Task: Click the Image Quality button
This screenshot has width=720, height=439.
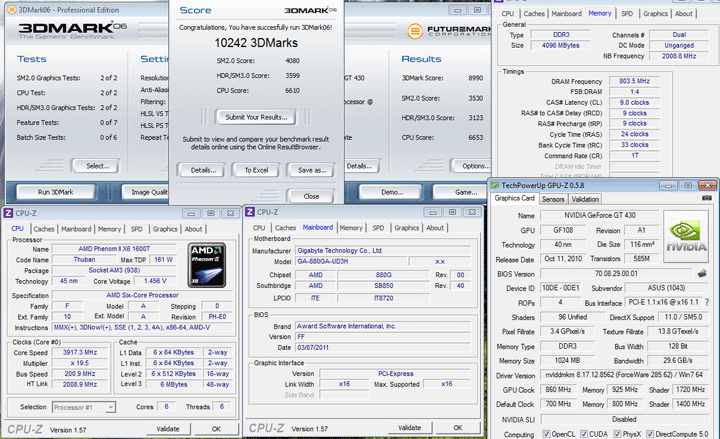Action: (x=147, y=192)
